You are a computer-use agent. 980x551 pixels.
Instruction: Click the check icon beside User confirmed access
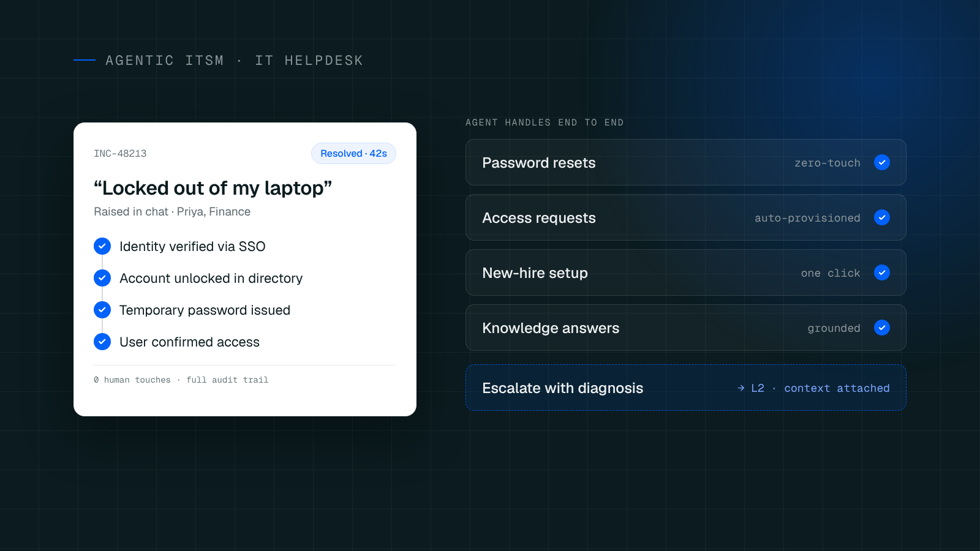pos(102,342)
